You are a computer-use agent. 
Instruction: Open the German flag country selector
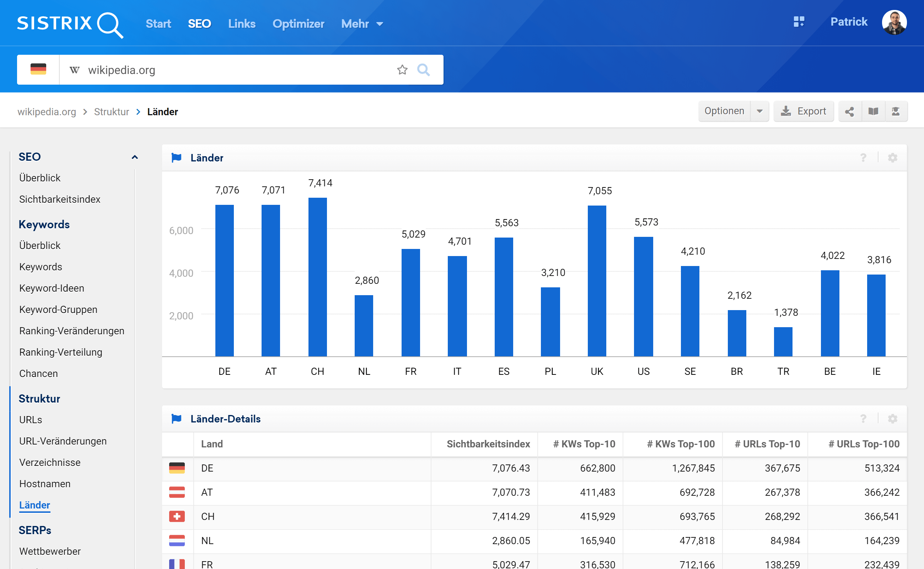[38, 70]
